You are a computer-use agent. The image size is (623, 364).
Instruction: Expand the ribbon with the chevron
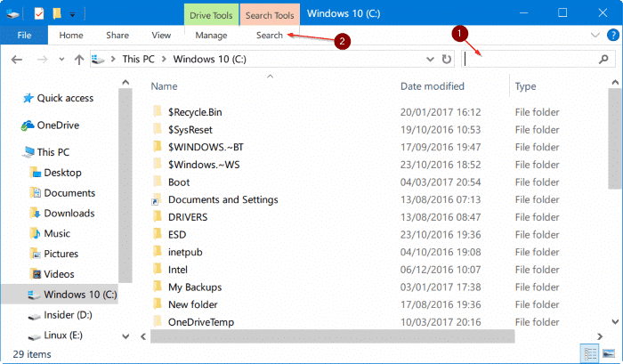click(595, 35)
